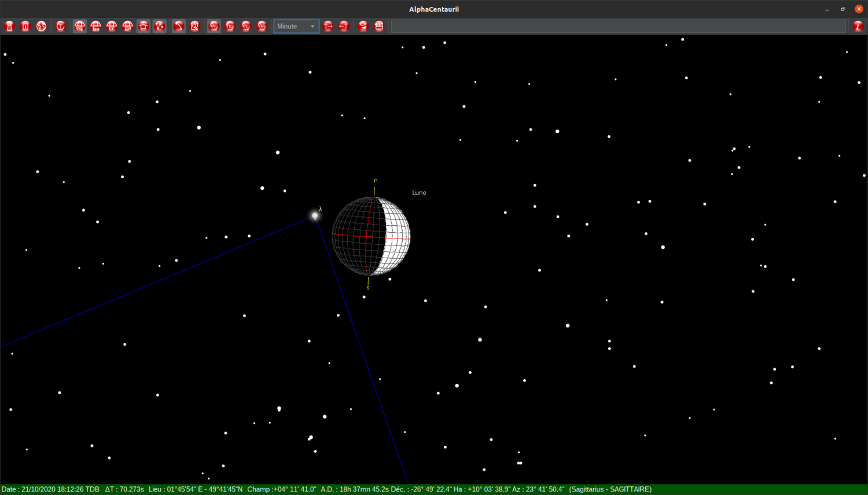
Task: Select the Lune label on the sky map
Action: coord(419,192)
